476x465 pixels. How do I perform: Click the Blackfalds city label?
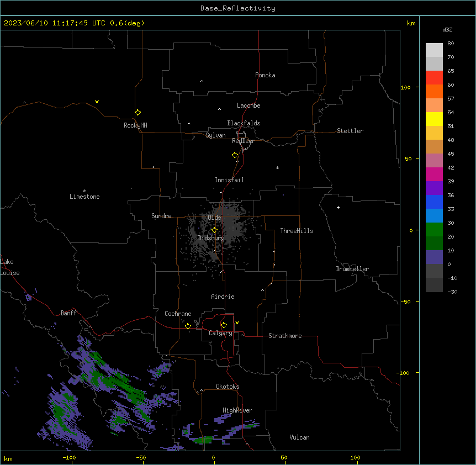(244, 123)
